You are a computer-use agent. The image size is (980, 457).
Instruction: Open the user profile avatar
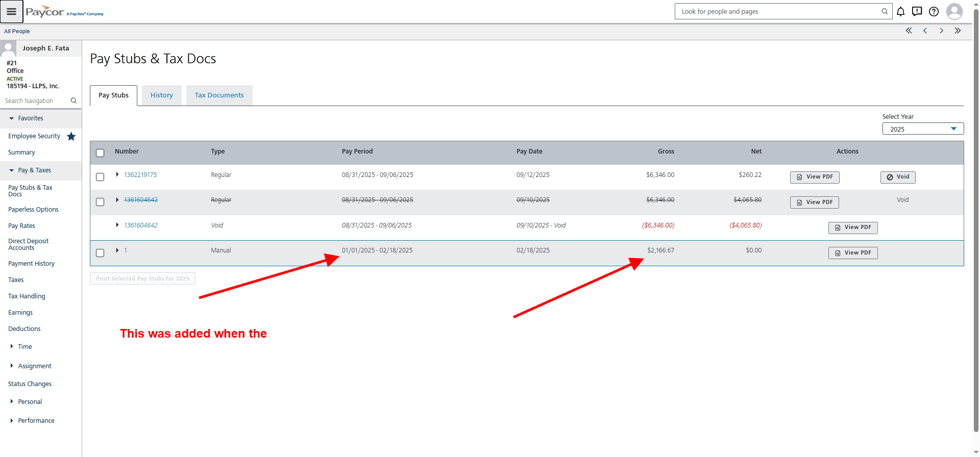tap(953, 11)
